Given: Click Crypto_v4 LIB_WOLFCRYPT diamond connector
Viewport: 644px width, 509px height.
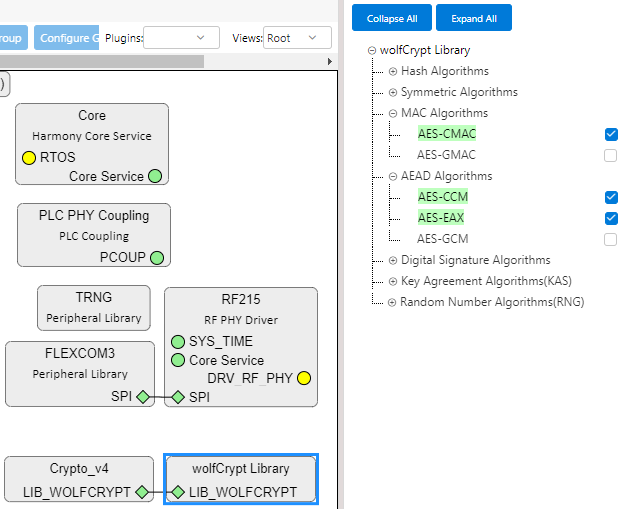Looking at the screenshot, I should (142, 492).
